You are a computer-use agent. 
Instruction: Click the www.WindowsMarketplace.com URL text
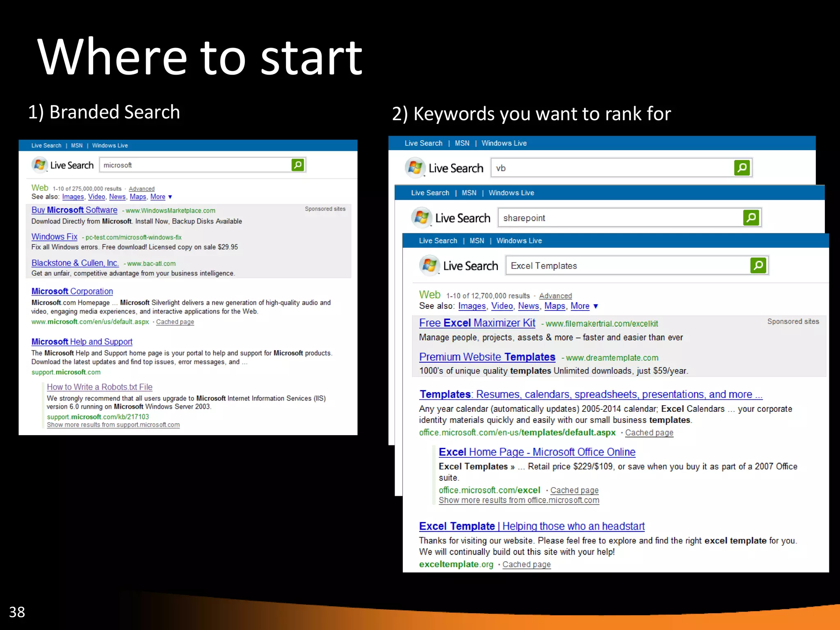pyautogui.click(x=171, y=210)
